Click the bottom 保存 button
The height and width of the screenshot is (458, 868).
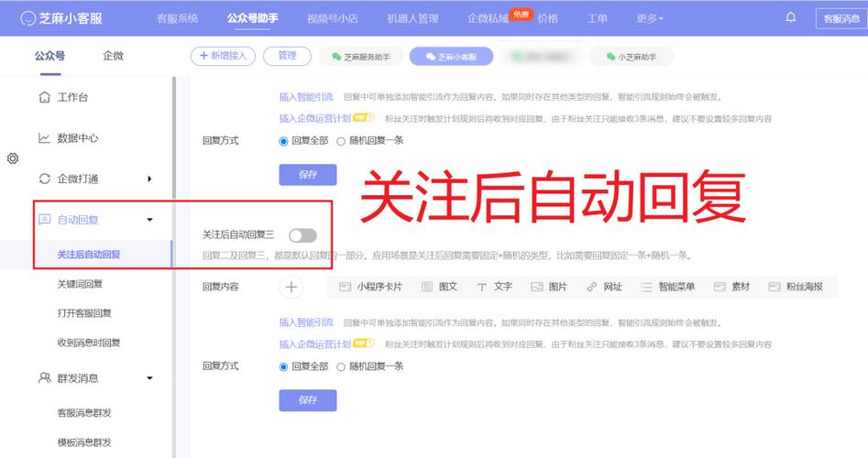tap(308, 400)
